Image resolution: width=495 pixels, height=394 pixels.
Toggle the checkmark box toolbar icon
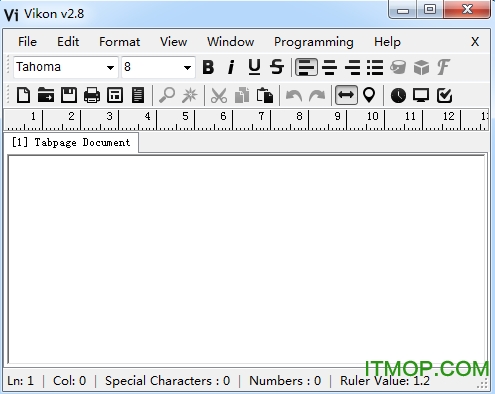coord(444,95)
